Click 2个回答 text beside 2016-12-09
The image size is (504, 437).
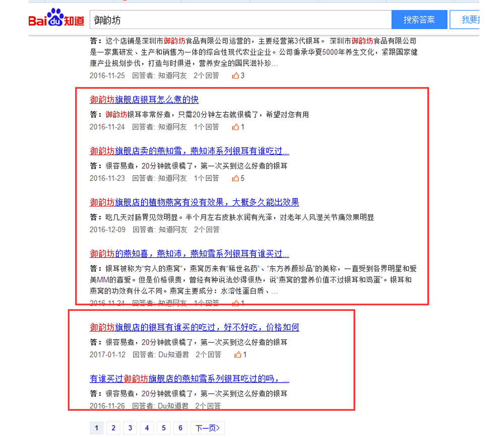tap(207, 230)
